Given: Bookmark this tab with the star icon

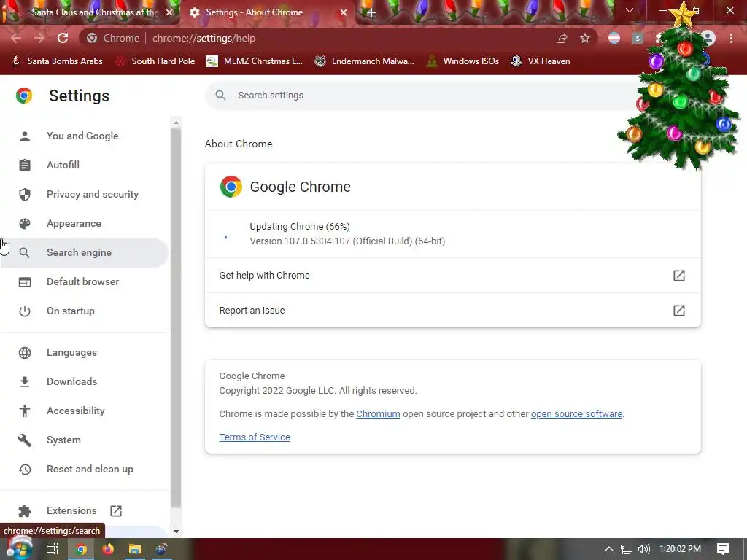Looking at the screenshot, I should [x=585, y=38].
